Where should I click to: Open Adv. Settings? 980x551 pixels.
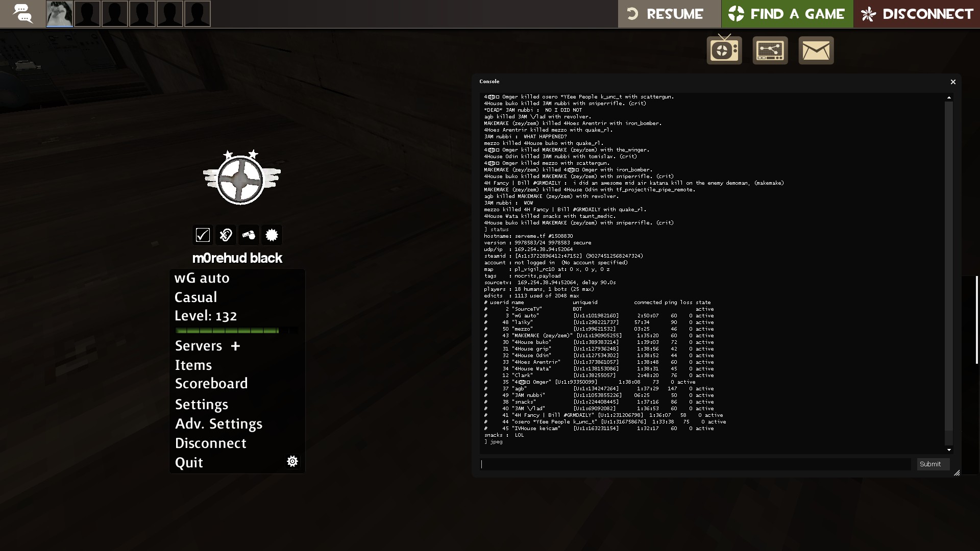click(x=218, y=424)
